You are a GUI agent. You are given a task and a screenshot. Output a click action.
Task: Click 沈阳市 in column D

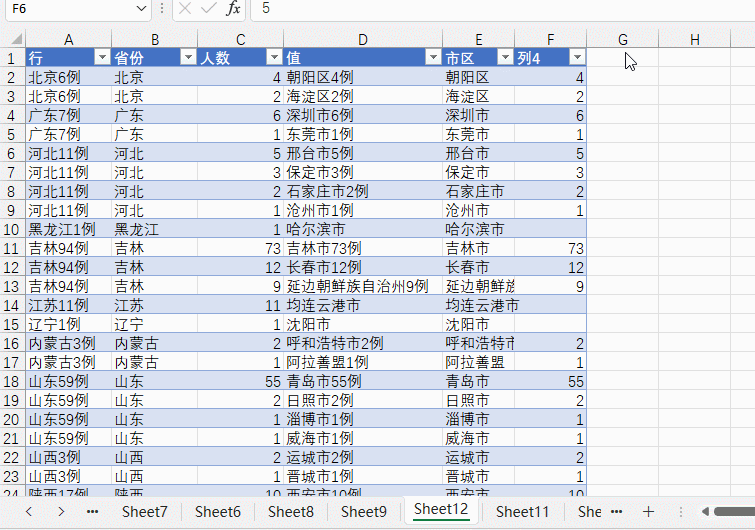click(363, 324)
